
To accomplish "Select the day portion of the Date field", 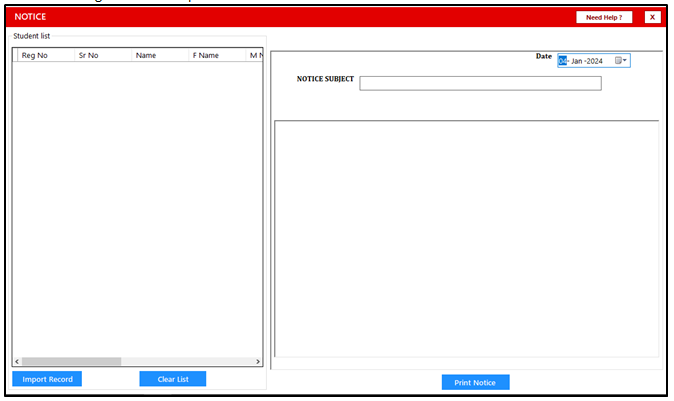I will 563,61.
